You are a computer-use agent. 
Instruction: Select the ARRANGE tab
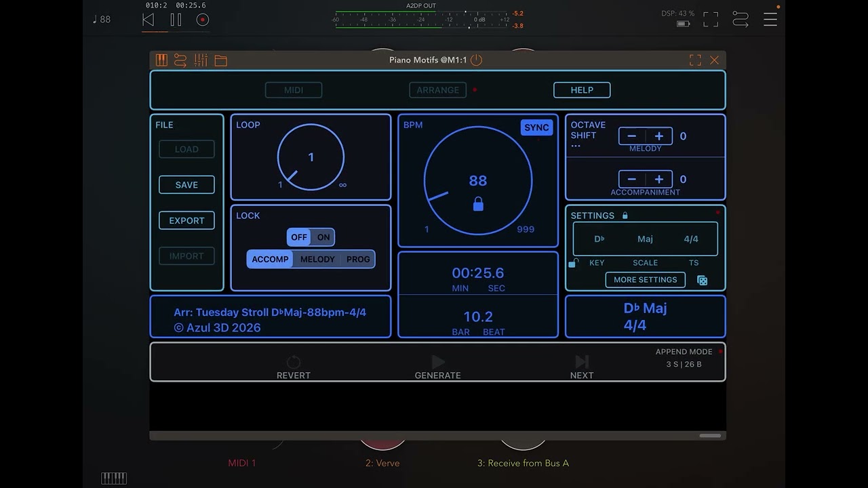coord(437,90)
